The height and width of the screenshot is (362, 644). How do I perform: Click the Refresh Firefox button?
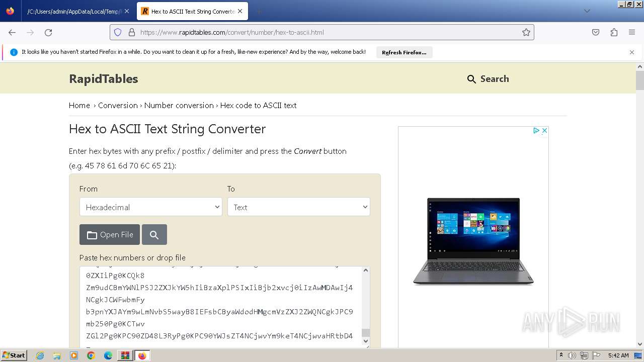coord(404,52)
